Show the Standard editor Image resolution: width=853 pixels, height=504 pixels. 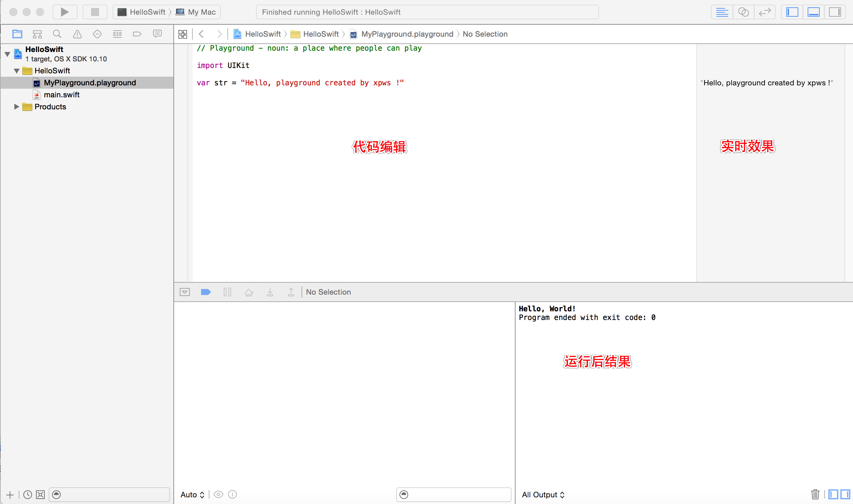click(722, 12)
